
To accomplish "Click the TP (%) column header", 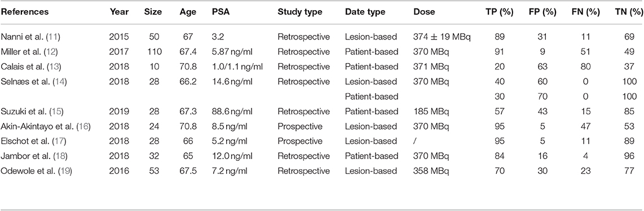I will pyautogui.click(x=499, y=12).
